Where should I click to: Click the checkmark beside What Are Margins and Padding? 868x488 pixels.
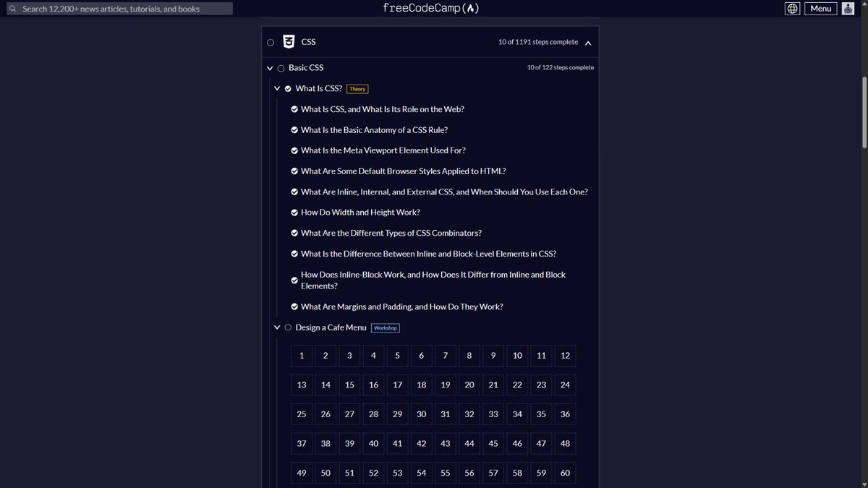tap(294, 306)
